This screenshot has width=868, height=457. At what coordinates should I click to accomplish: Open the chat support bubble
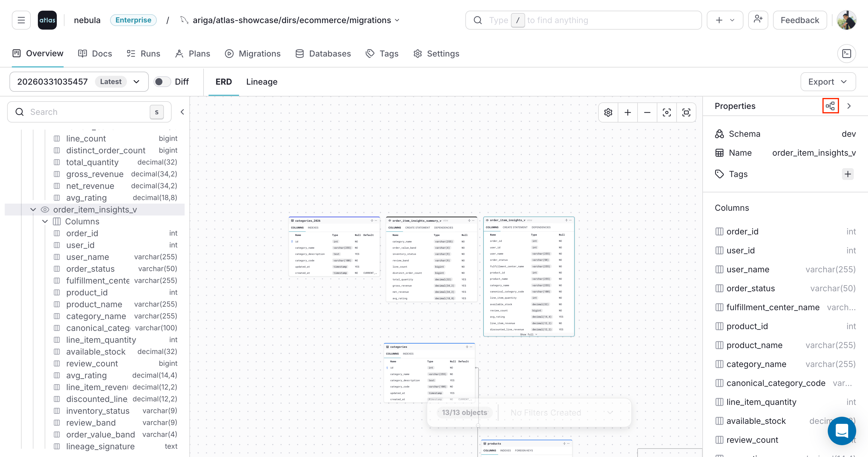(842, 431)
